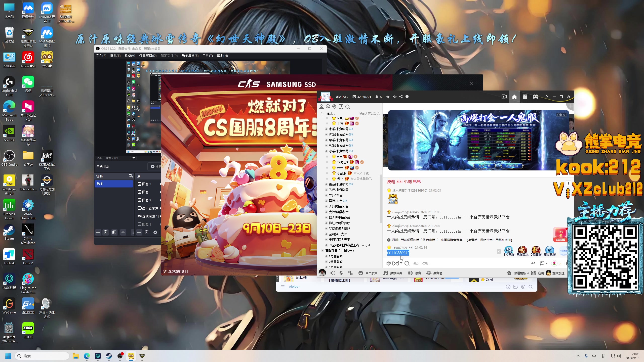Mute YY speaker output
The image size is (644, 362).
click(333, 273)
